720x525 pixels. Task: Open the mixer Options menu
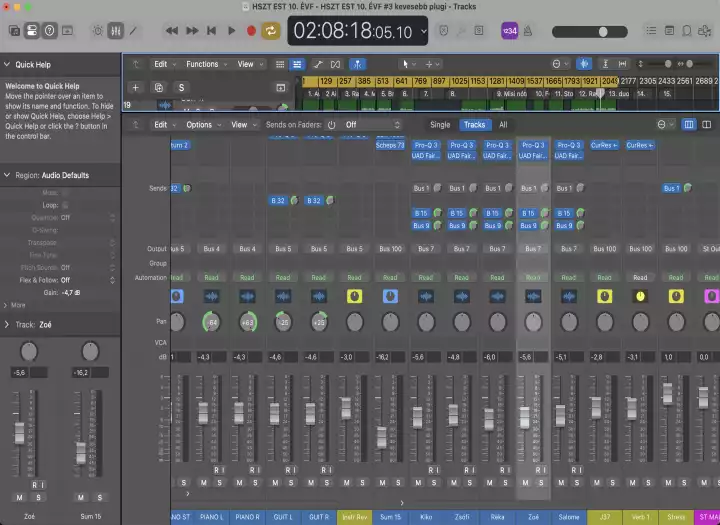pyautogui.click(x=199, y=125)
